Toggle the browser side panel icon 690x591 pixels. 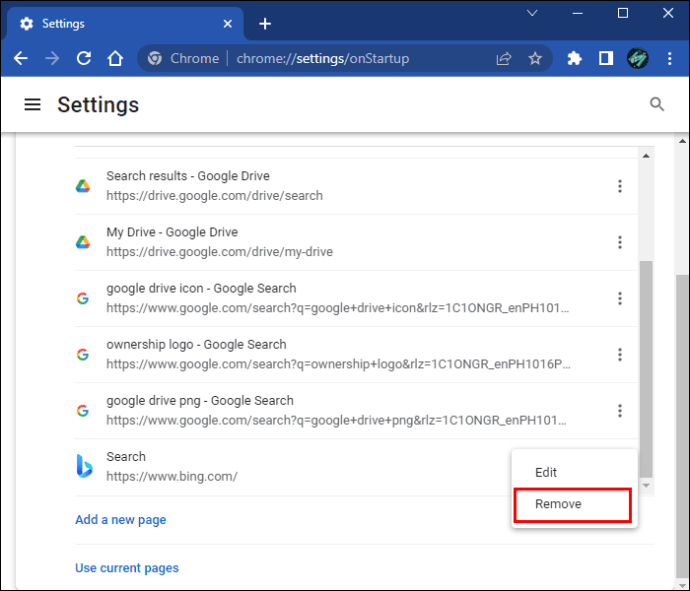point(605,59)
